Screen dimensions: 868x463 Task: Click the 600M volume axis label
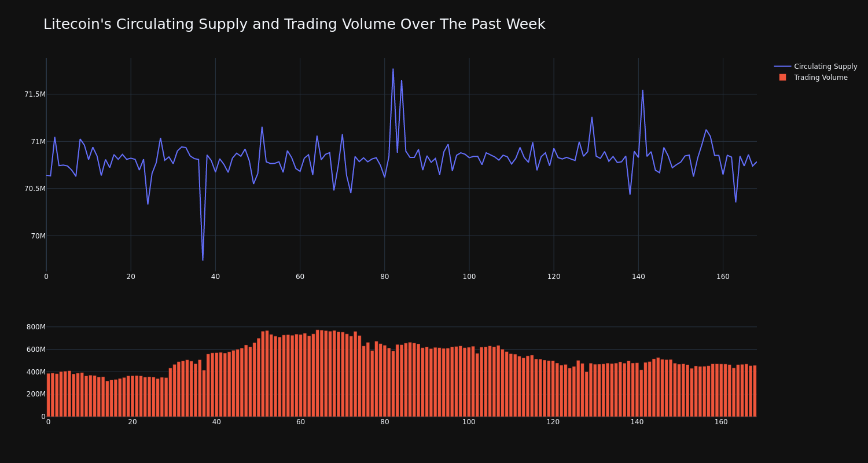[x=36, y=350]
